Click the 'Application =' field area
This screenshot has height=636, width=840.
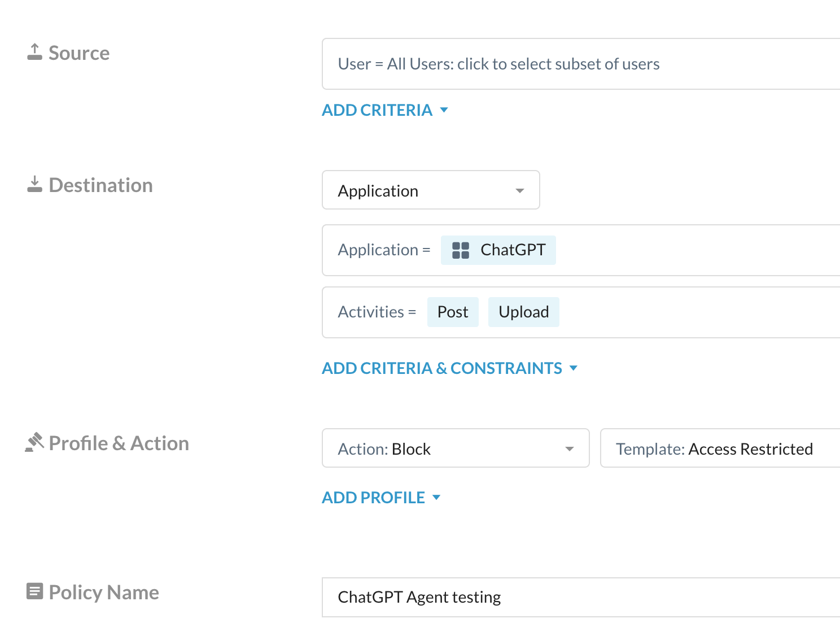pos(581,250)
